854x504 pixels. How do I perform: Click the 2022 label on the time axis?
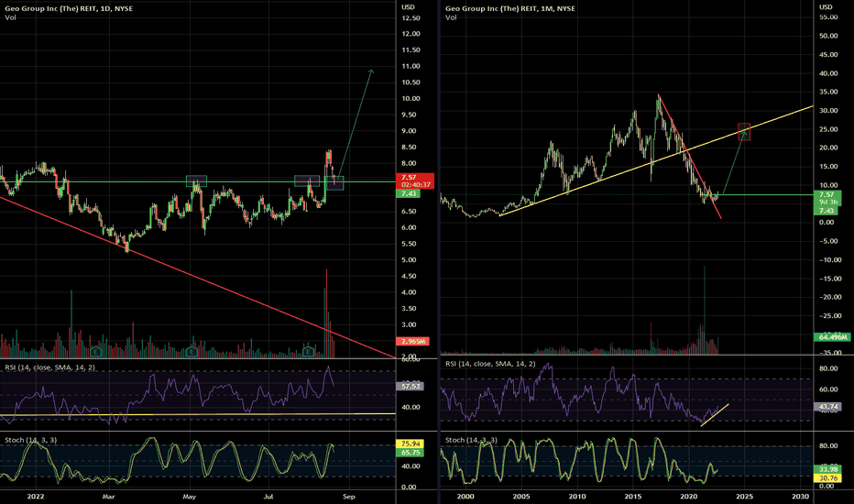click(36, 497)
